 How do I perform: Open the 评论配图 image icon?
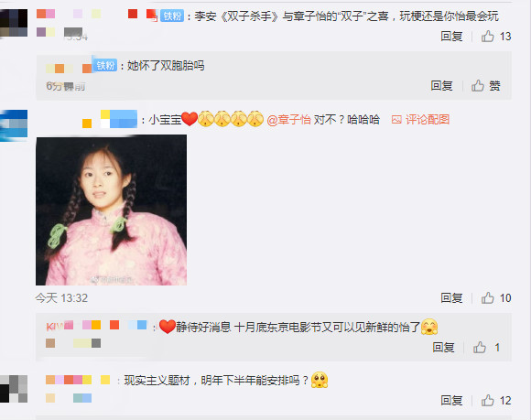coord(396,120)
